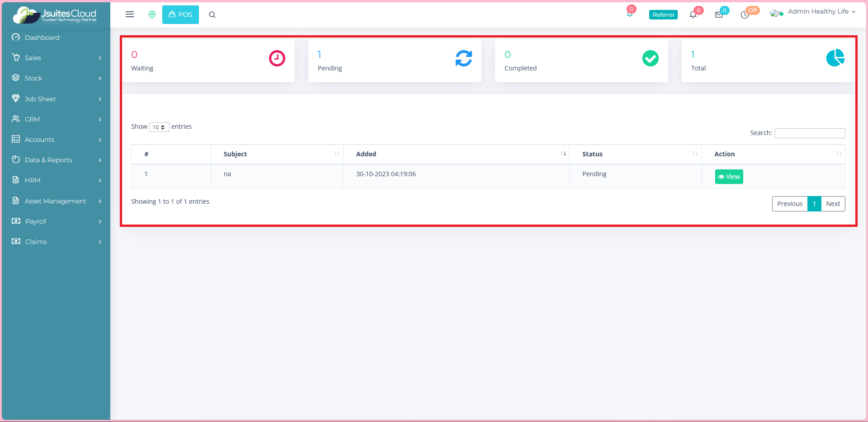This screenshot has height=422, width=868.
Task: Open the mail envelope icon
Action: [x=719, y=14]
